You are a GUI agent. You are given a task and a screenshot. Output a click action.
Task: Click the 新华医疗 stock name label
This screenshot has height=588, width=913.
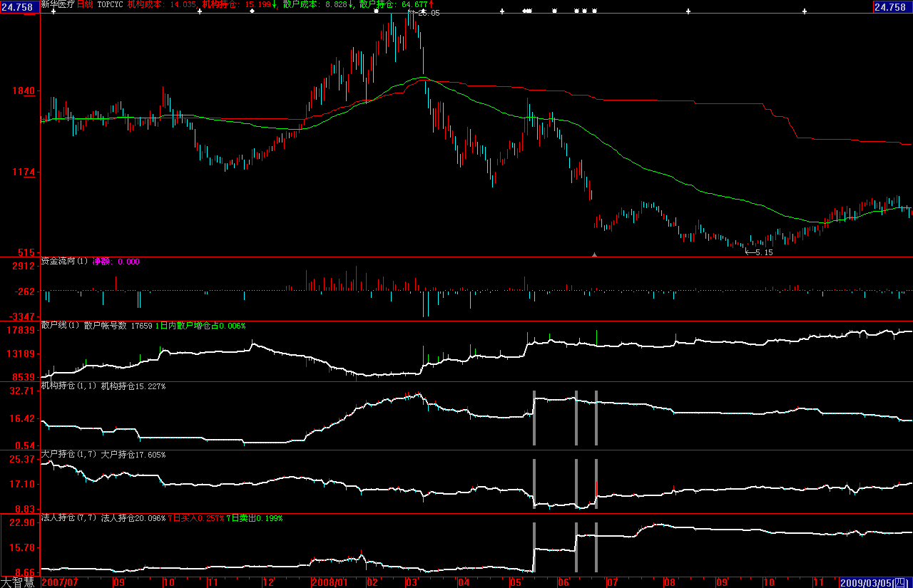click(x=57, y=4)
